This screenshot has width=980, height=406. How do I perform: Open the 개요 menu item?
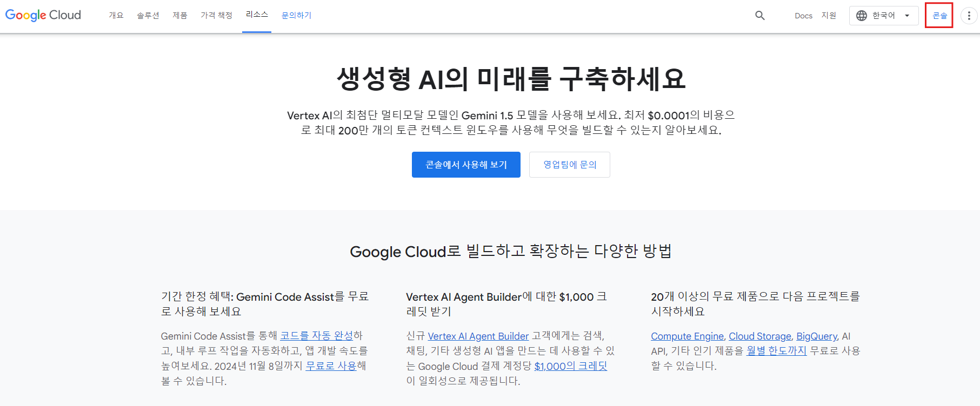[116, 16]
